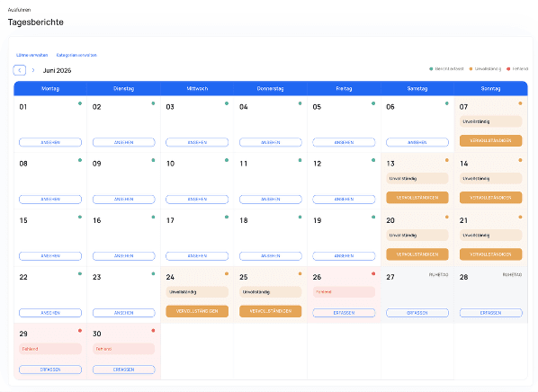Go to previous month with left chevron
Image resolution: width=538 pixels, height=392 pixels.
[x=20, y=70]
